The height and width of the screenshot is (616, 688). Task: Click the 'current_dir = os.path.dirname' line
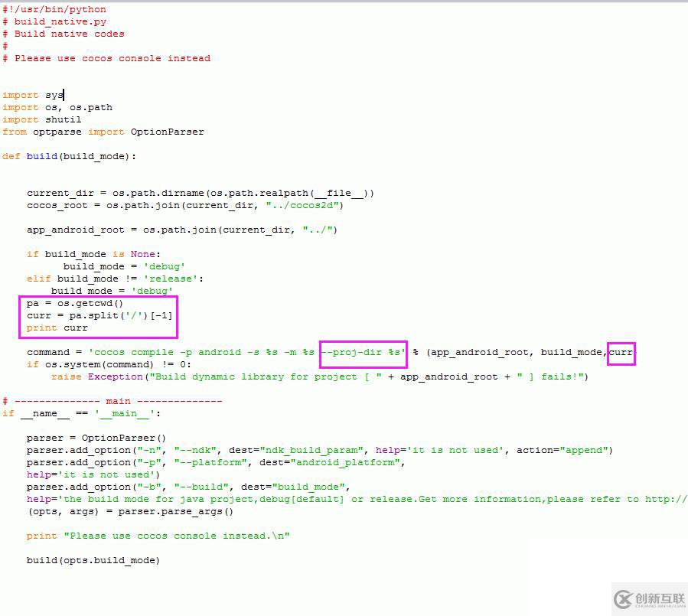[x=201, y=193]
